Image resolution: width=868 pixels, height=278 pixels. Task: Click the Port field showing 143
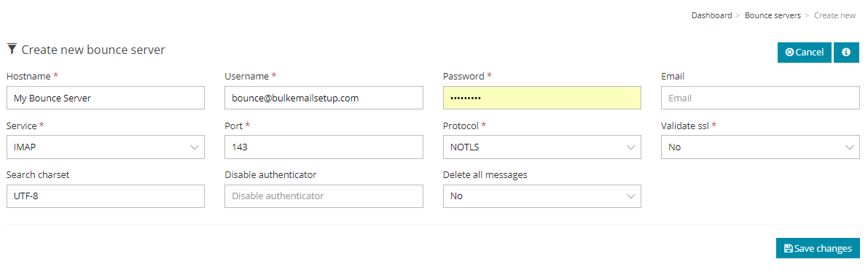click(324, 147)
